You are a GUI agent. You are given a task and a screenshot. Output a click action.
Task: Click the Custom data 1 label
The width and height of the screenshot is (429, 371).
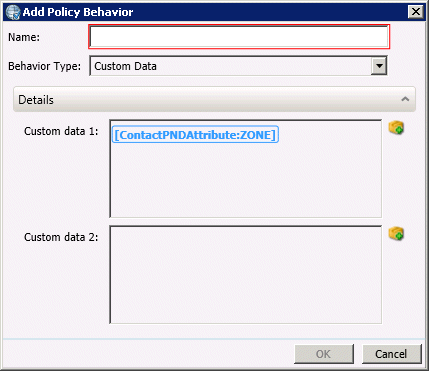pos(61,131)
